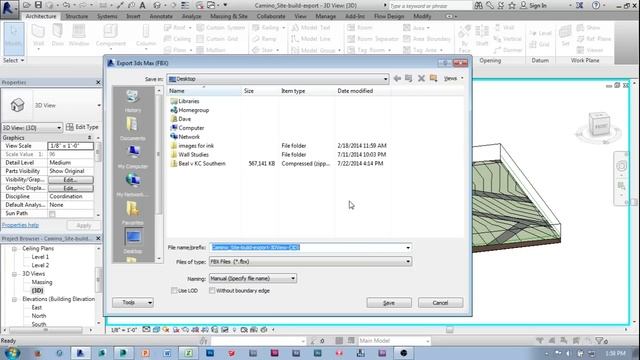The height and width of the screenshot is (360, 640).
Task: Open My Network place in dialog sidebar
Action: 133,185
